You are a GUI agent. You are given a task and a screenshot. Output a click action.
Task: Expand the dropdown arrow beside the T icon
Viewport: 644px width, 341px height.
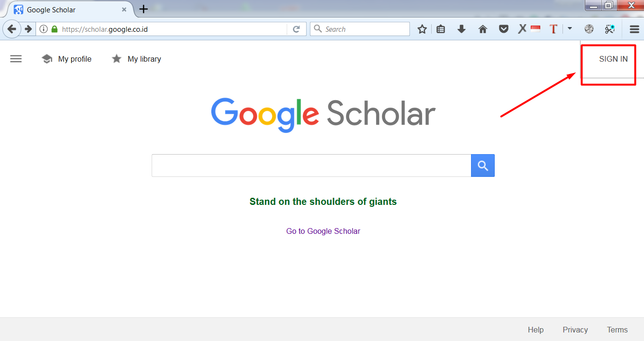pos(570,29)
